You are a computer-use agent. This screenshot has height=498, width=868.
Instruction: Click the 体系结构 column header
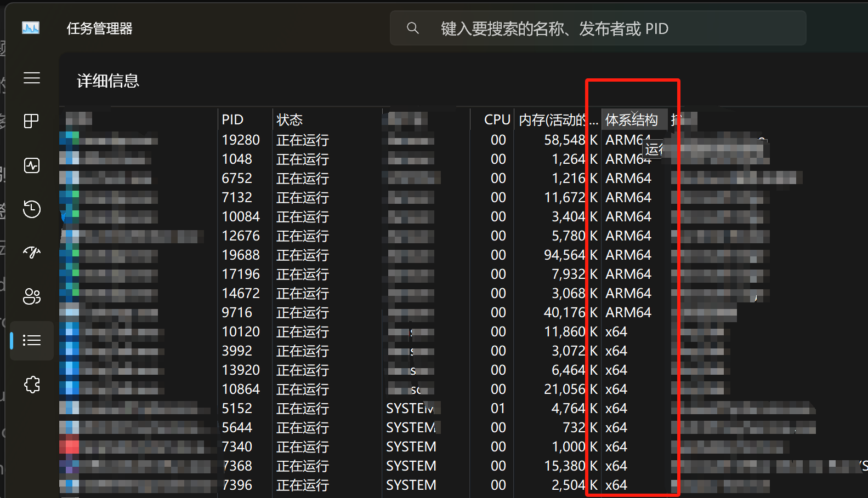coord(631,120)
